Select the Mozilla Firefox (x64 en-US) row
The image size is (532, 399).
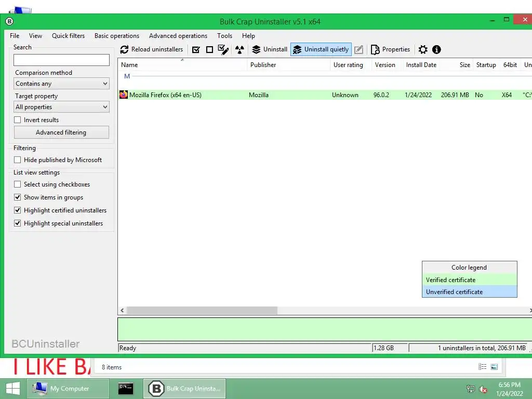[325, 95]
